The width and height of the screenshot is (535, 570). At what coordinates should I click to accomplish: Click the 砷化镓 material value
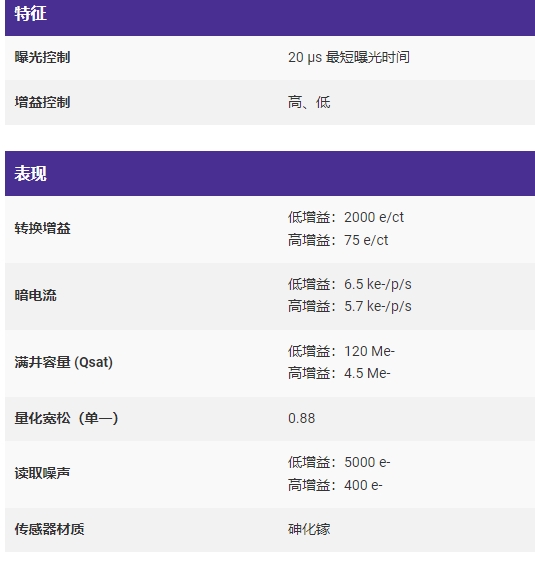tap(309, 529)
